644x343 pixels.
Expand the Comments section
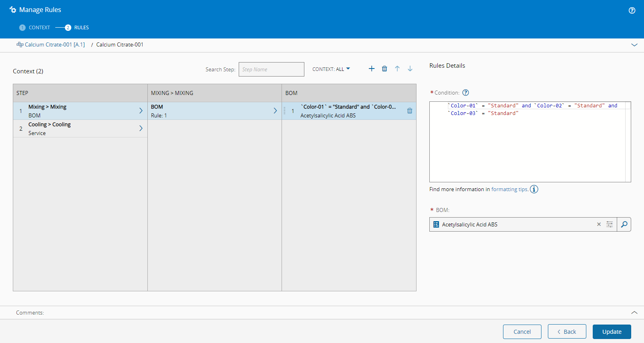pyautogui.click(x=634, y=313)
